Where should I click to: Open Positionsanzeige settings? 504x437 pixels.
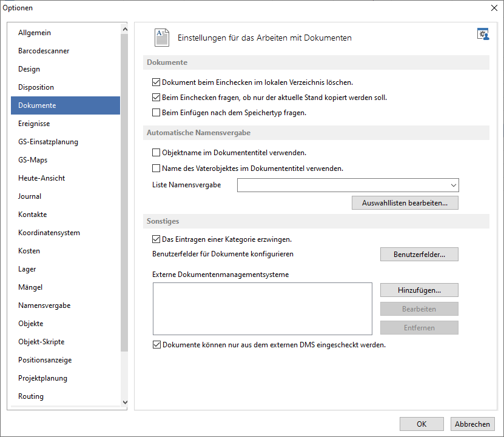[66, 360]
